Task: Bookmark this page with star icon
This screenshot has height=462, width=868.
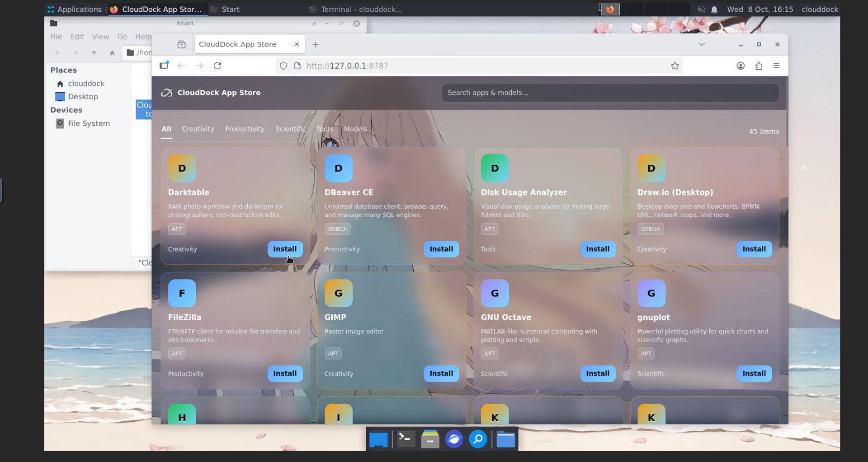Action: click(x=675, y=66)
